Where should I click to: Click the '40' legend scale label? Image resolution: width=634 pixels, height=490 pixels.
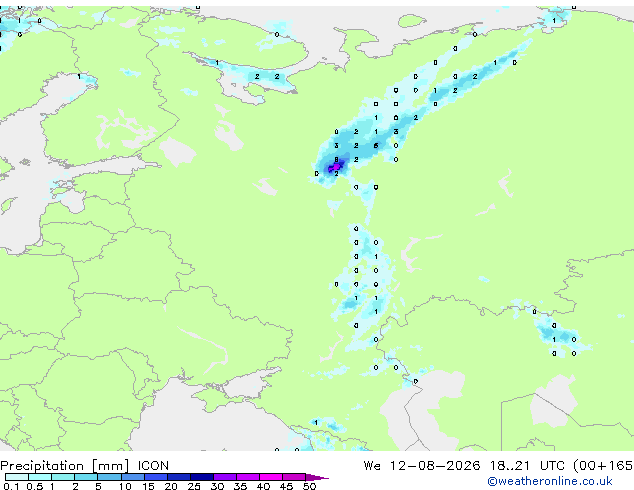(263, 486)
